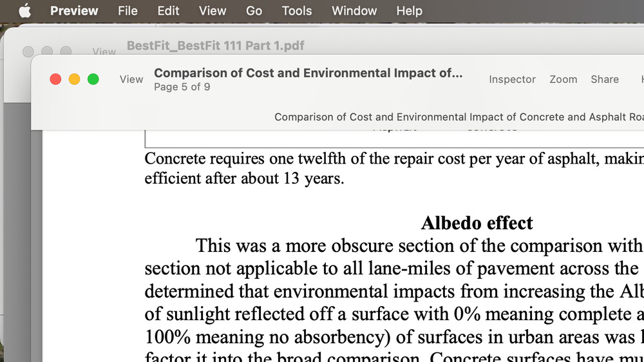Image resolution: width=644 pixels, height=362 pixels.
Task: Open the Tools menu
Action: coord(296,11)
